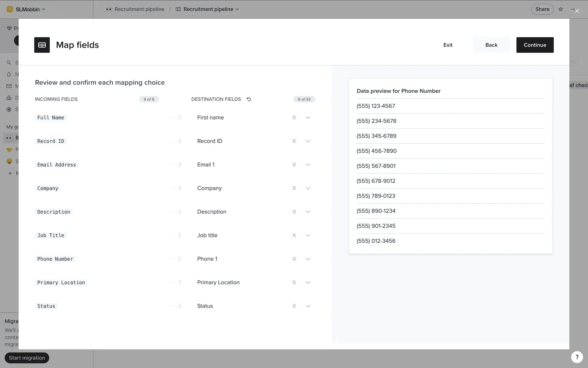Screen dimensions: 588x368
Task: Select the Phone Number incoming field
Action: 55,259
